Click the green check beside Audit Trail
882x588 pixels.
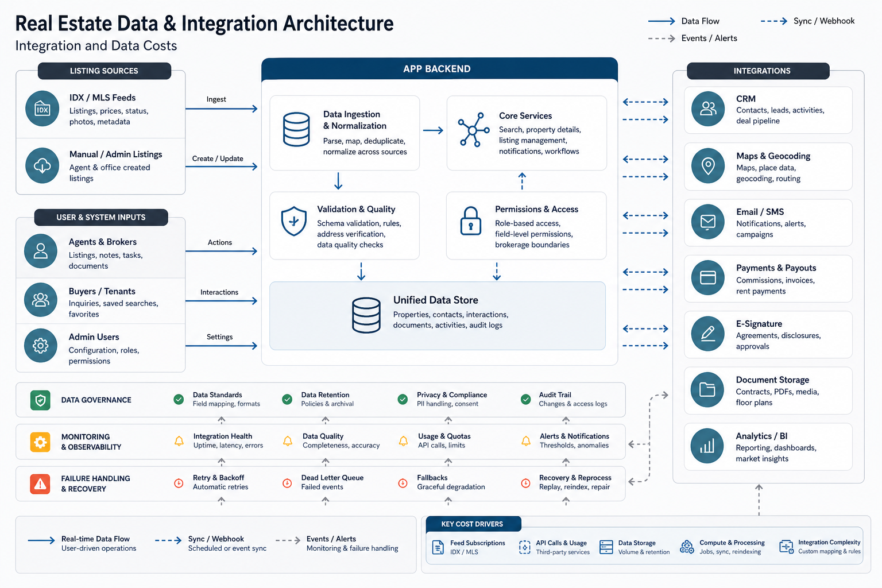click(x=525, y=399)
